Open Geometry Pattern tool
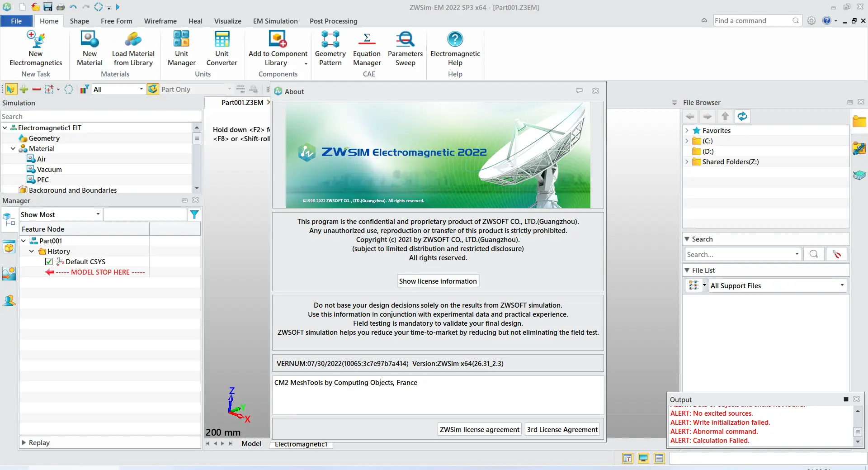The height and width of the screenshot is (470, 868). (330, 48)
